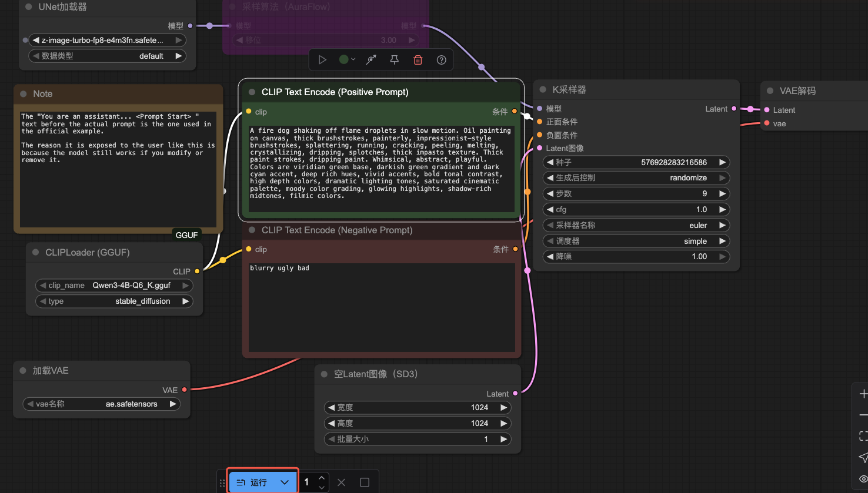Pin the node using the pushpin icon
Image resolution: width=868 pixels, height=493 pixels.
tap(395, 60)
